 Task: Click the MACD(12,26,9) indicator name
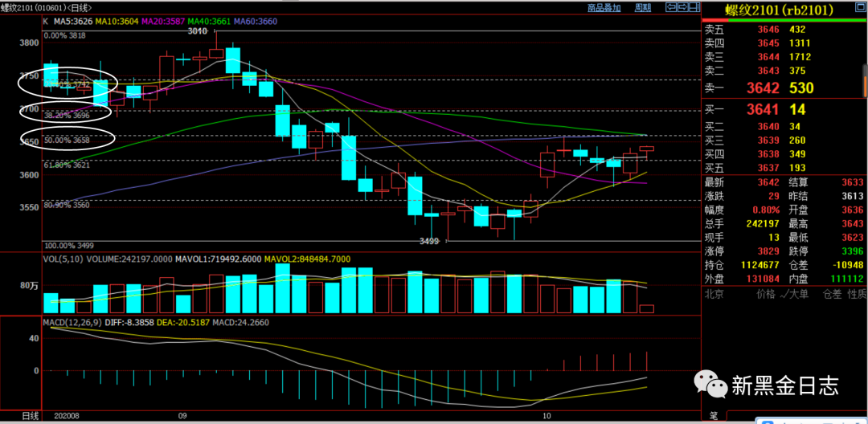click(72, 322)
